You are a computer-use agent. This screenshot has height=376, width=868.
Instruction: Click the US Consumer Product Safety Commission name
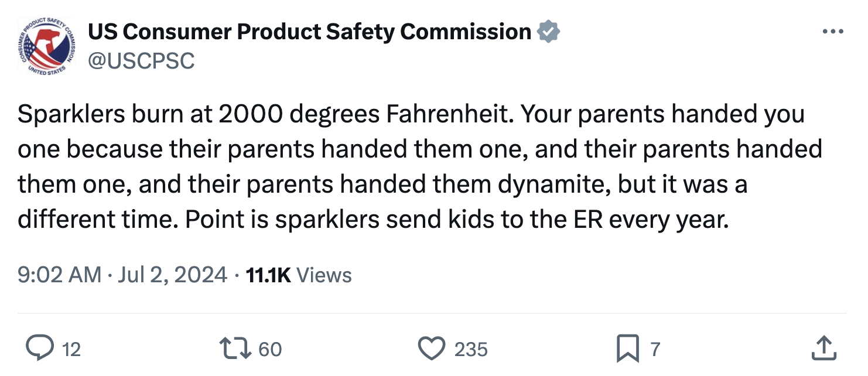pyautogui.click(x=309, y=32)
